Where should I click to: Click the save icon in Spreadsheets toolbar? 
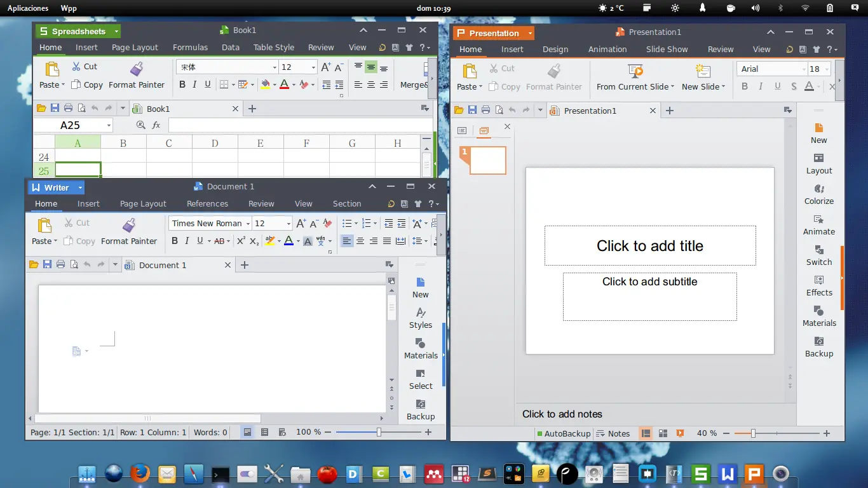coord(55,109)
